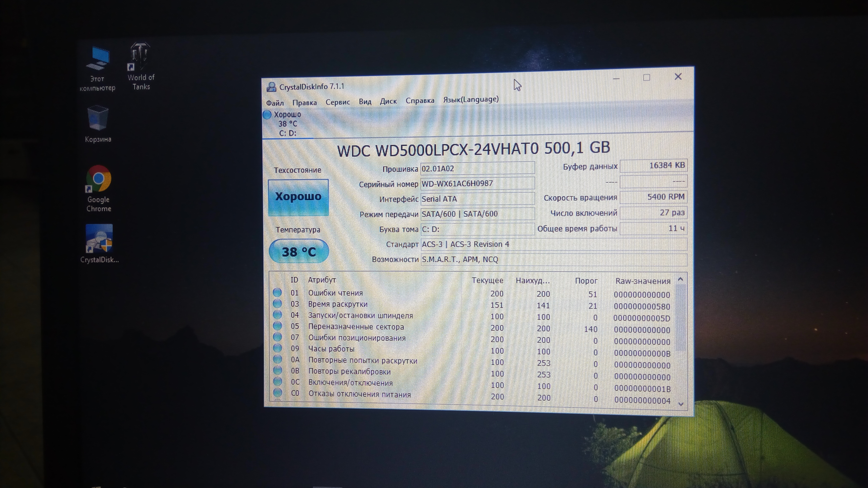
Task: Click the Буква тома field
Action: (477, 229)
